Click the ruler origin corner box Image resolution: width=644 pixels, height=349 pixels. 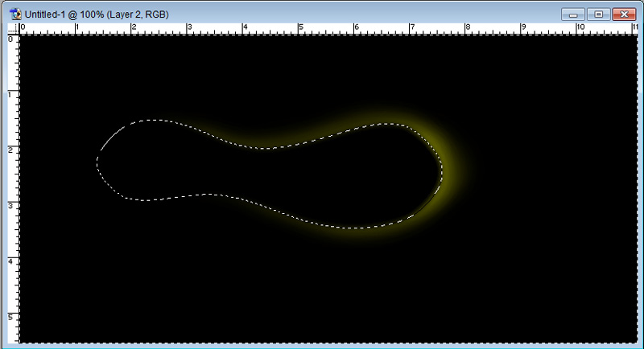tap(14, 29)
